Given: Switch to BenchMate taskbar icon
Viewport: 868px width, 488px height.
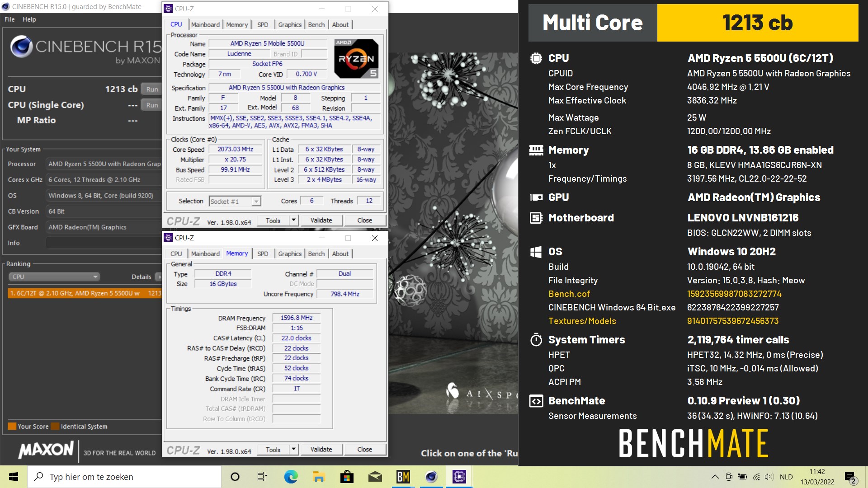Looking at the screenshot, I should tap(403, 477).
